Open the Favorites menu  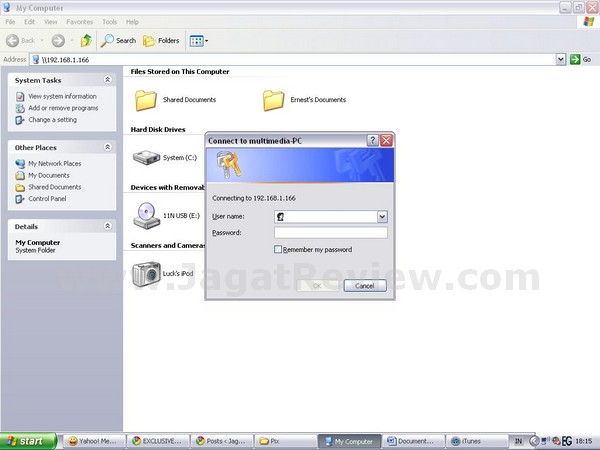coord(78,21)
